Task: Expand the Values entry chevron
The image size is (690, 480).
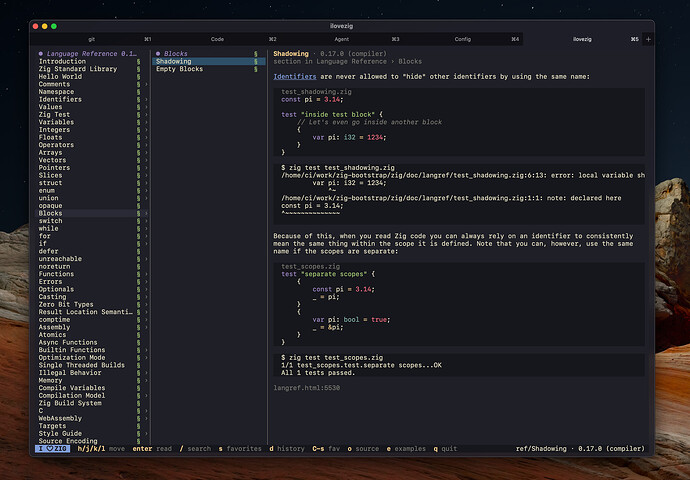Action: 146,107
